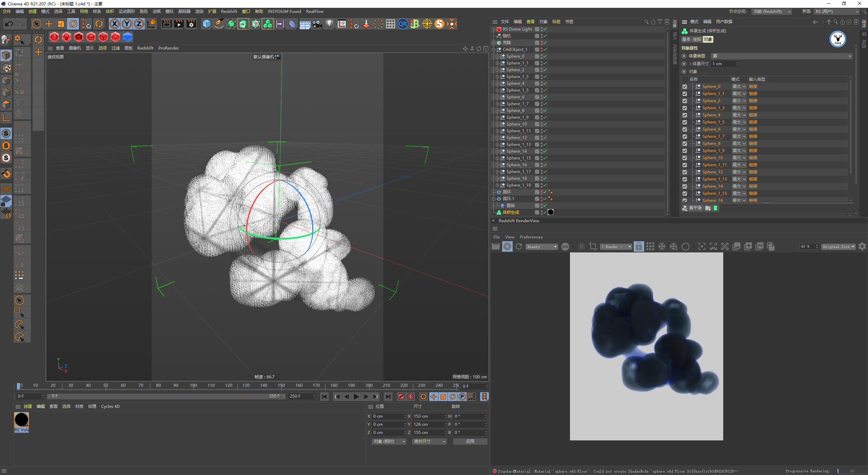Open the 体素类型 dropdown
The width and height of the screenshot is (868, 475).
782,56
